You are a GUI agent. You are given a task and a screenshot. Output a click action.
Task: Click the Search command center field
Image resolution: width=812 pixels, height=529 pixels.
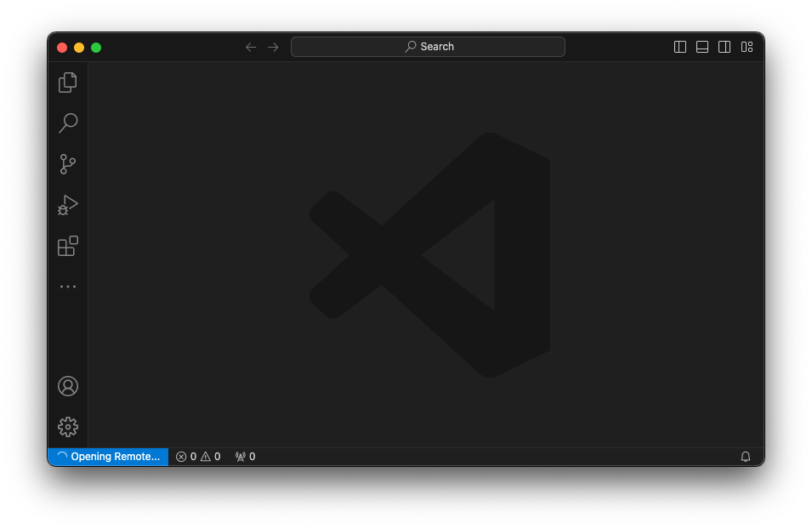tap(428, 47)
